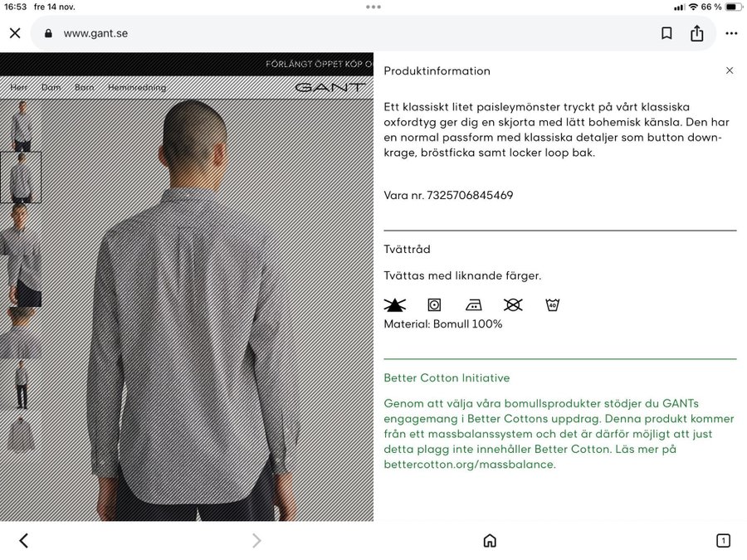Tap the bookmark icon in address bar
This screenshot has width=747, height=560.
pos(666,33)
